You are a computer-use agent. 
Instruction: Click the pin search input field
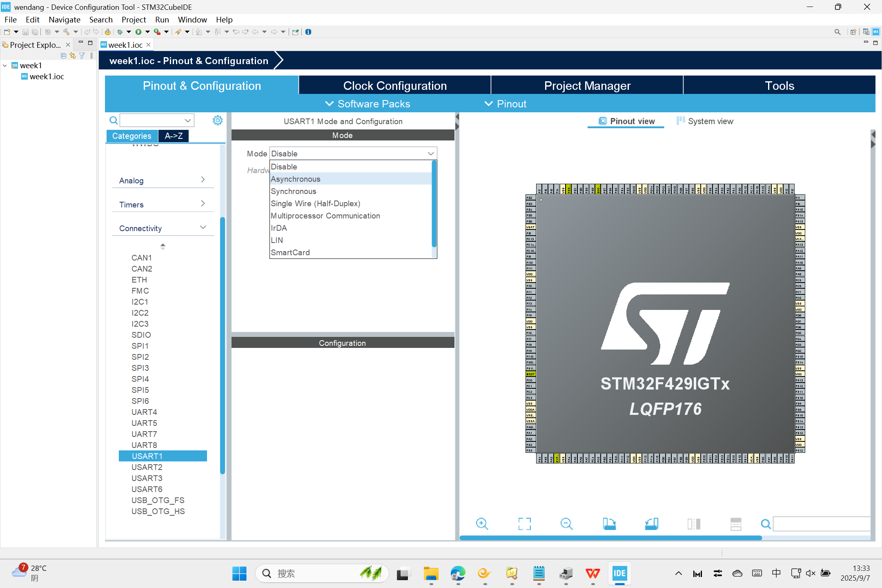point(821,524)
